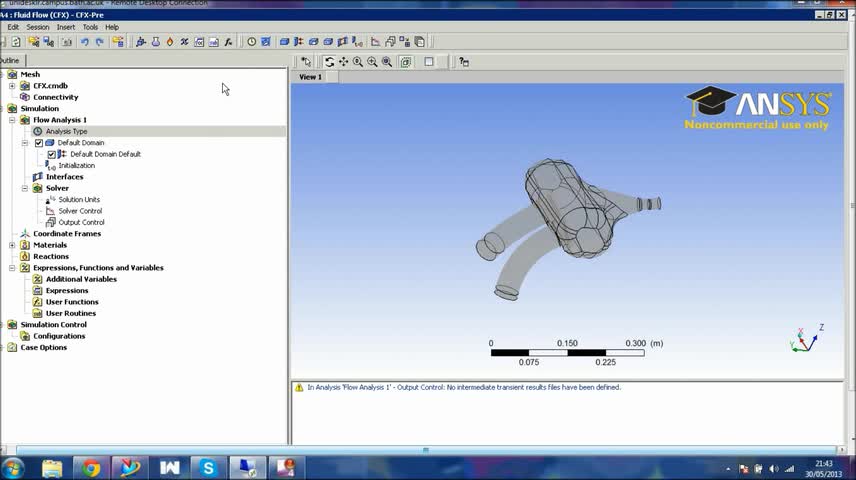Select Output Control tree item
Viewport: 856px width, 480px height.
coord(81,222)
